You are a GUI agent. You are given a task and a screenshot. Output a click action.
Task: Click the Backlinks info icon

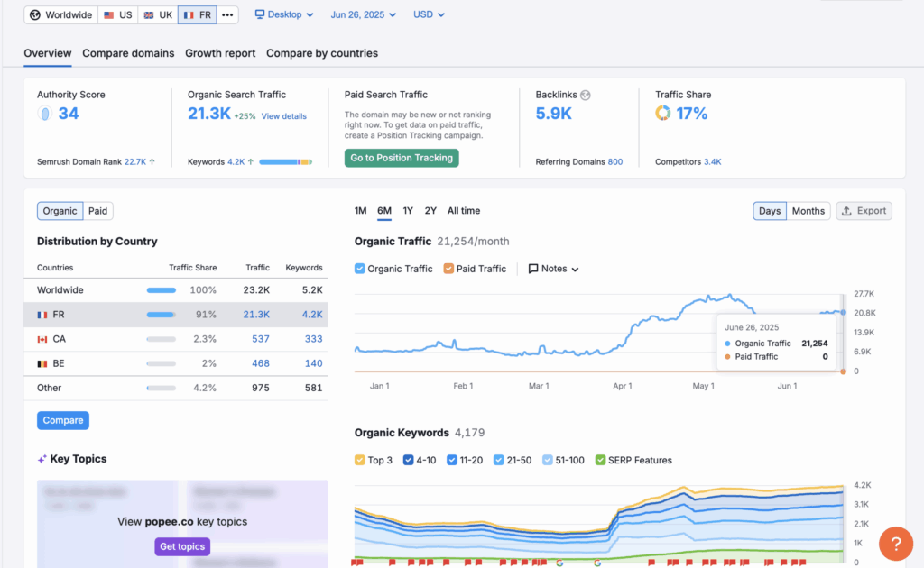pyautogui.click(x=585, y=95)
